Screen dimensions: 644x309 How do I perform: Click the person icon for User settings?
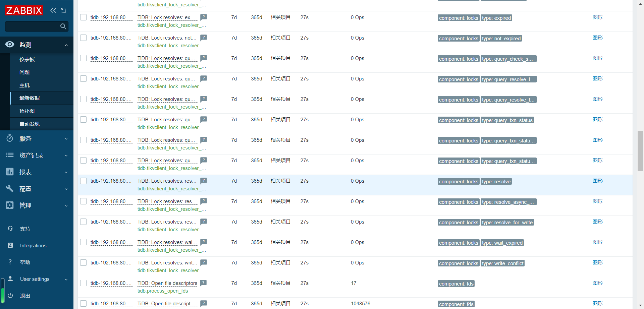click(10, 279)
